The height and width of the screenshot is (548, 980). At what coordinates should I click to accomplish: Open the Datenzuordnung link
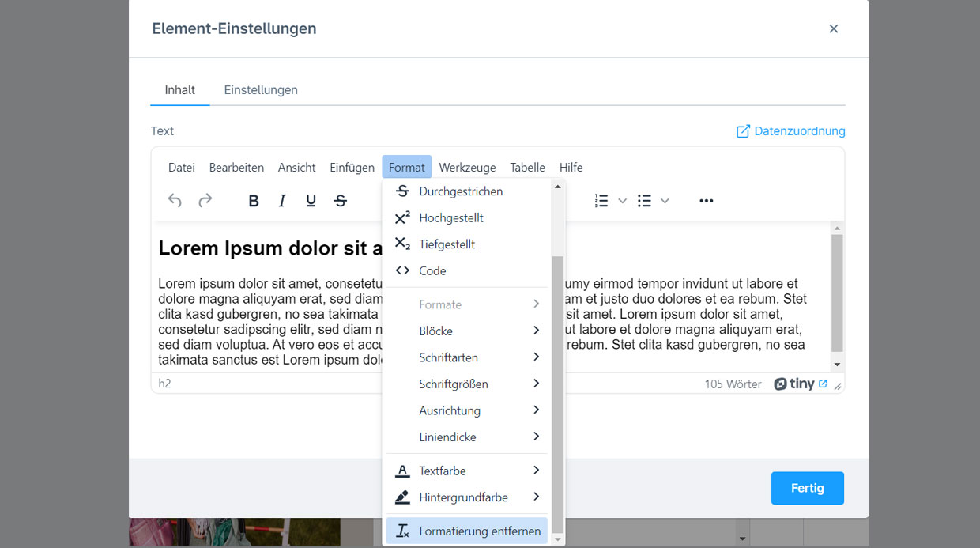[x=790, y=131]
